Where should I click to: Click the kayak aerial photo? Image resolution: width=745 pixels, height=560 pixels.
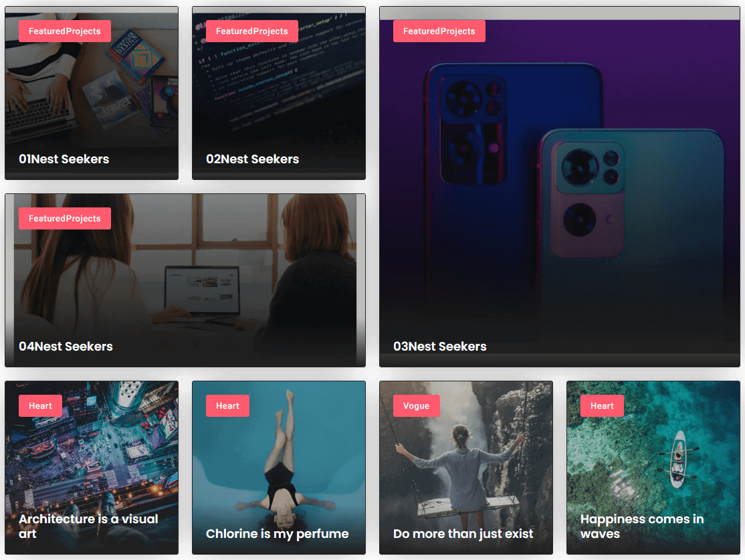[653, 467]
